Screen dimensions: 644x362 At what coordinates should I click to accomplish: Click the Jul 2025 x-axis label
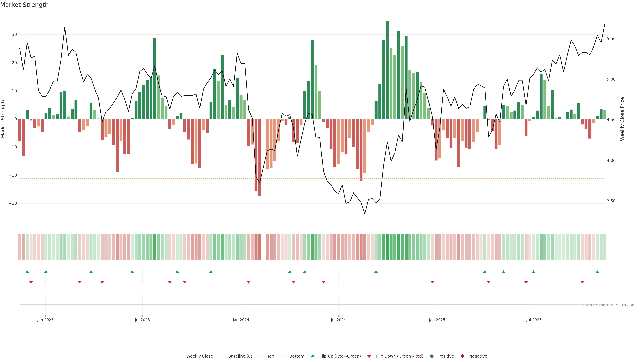pos(534,320)
